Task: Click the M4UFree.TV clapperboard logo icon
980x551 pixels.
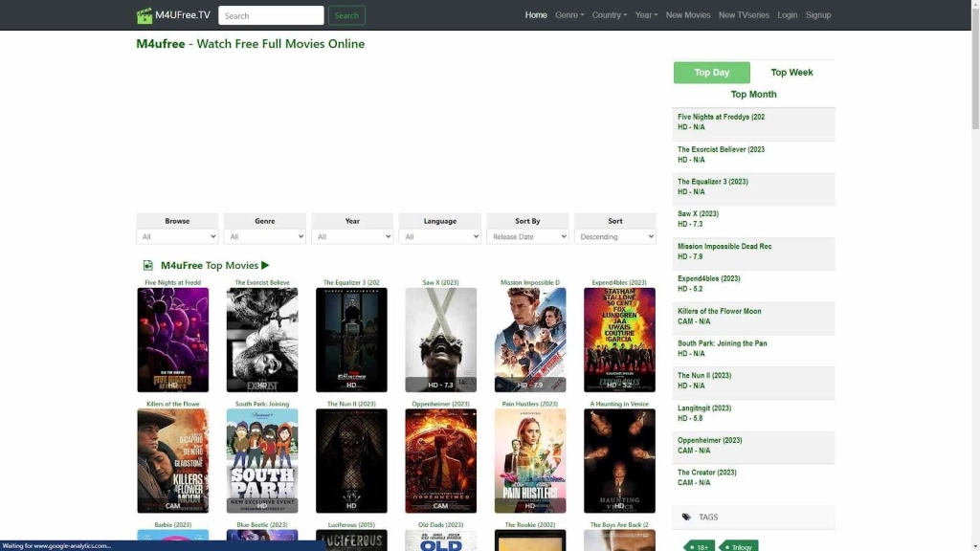Action: (x=145, y=15)
